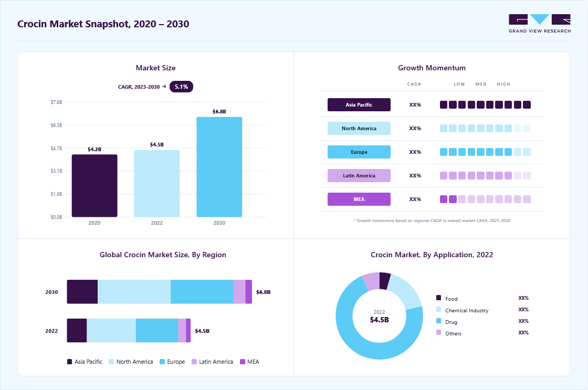Click the 2030 Asia Pacific stacked bar segment

tap(82, 292)
